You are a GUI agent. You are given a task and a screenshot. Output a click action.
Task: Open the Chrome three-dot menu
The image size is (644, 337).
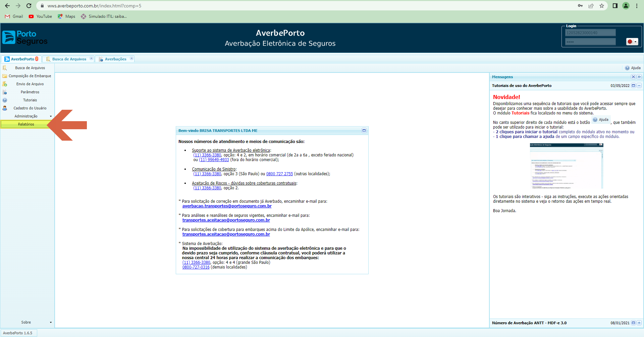[x=637, y=6]
